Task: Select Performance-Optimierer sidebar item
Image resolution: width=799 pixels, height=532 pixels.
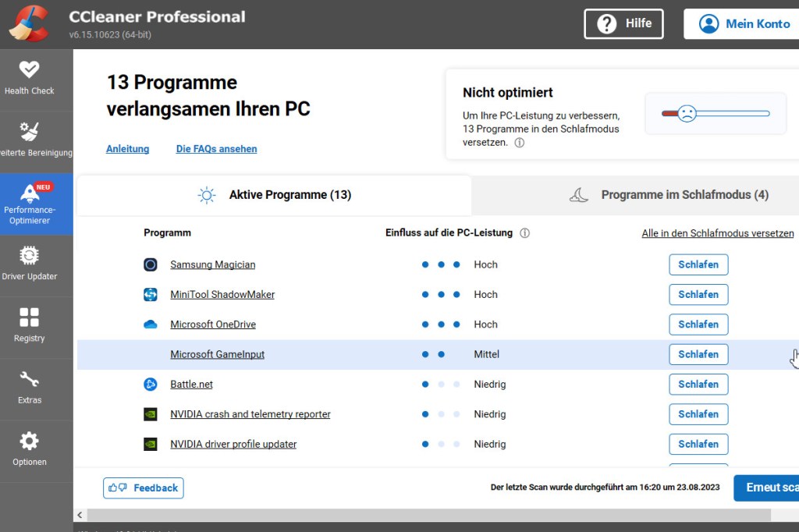Action: [36, 204]
